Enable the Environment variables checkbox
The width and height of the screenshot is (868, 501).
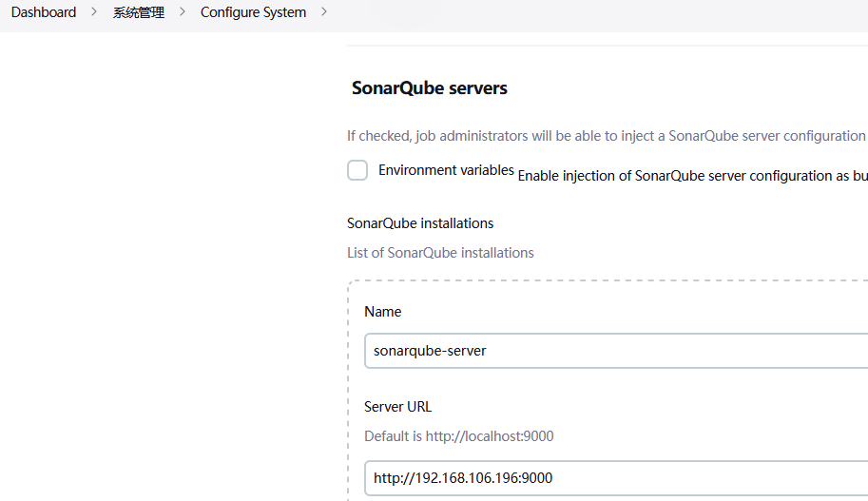click(x=357, y=170)
